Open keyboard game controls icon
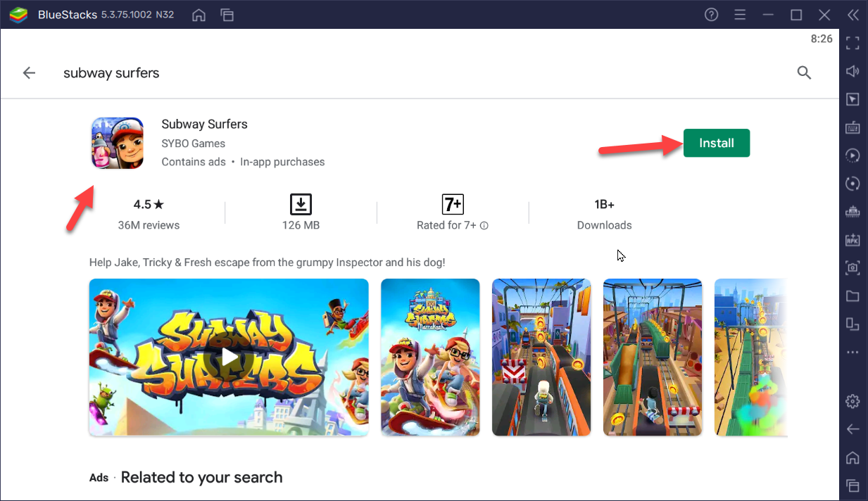This screenshot has width=868, height=501. pyautogui.click(x=853, y=127)
